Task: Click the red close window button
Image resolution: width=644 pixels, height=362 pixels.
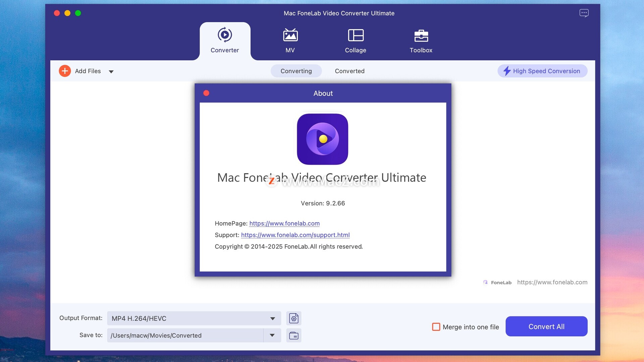Action: (57, 13)
